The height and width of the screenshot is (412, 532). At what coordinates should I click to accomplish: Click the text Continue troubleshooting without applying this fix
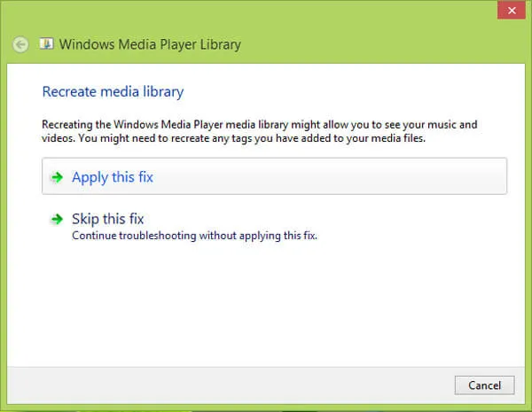pyautogui.click(x=194, y=236)
